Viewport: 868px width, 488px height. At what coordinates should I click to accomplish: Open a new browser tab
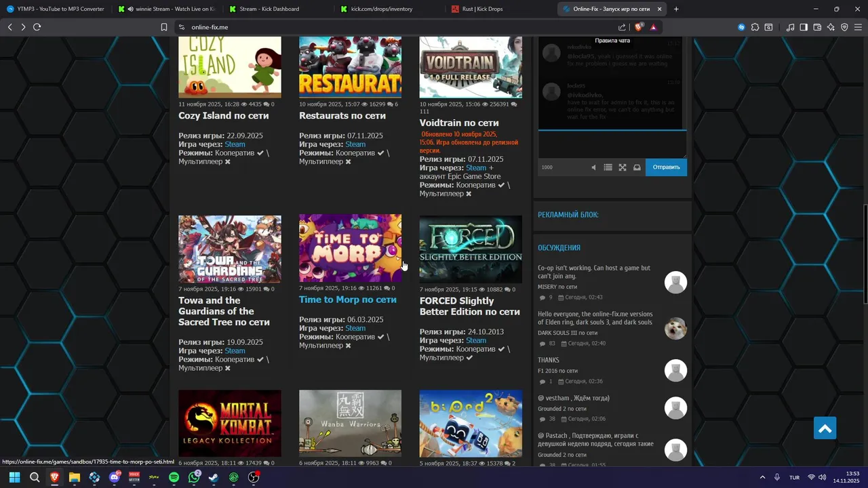[676, 9]
